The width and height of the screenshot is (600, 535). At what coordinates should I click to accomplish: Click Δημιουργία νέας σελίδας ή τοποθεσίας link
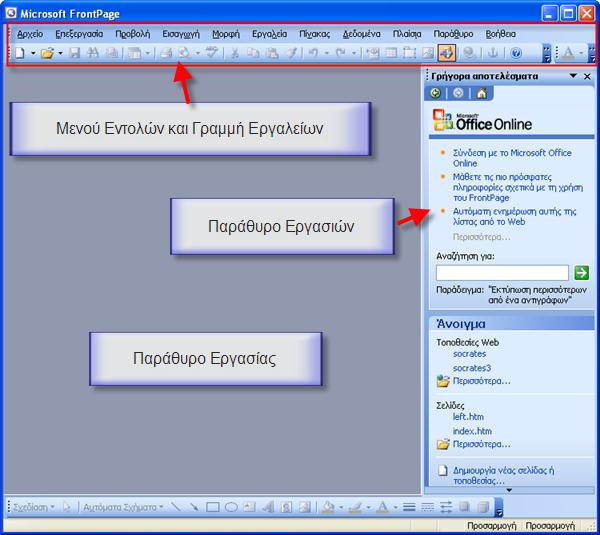click(x=503, y=475)
